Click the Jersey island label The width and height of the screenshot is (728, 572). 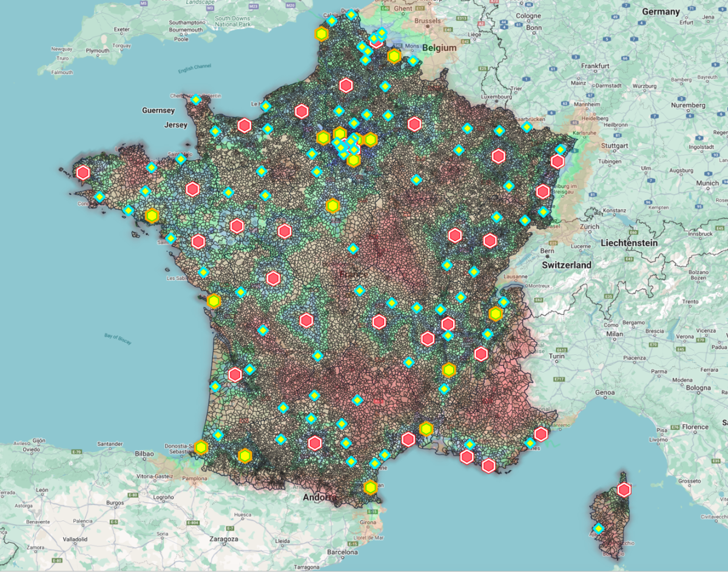click(175, 125)
